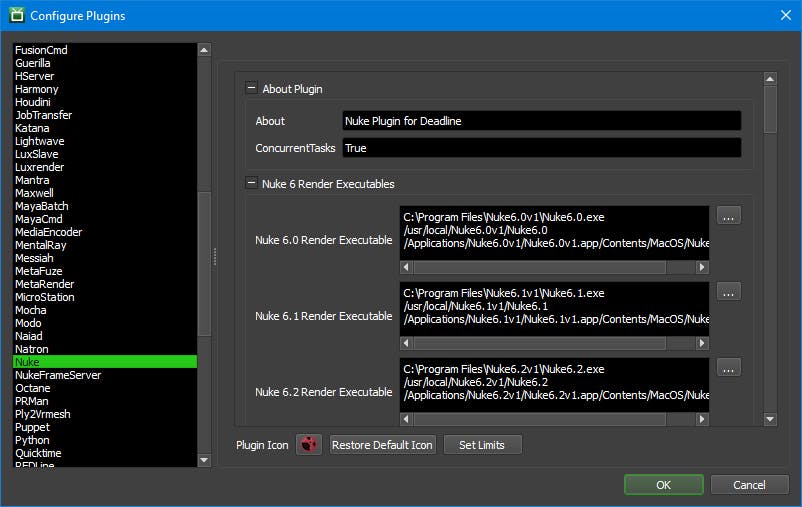This screenshot has width=802, height=507.
Task: Select Octane plugin
Action: point(105,388)
